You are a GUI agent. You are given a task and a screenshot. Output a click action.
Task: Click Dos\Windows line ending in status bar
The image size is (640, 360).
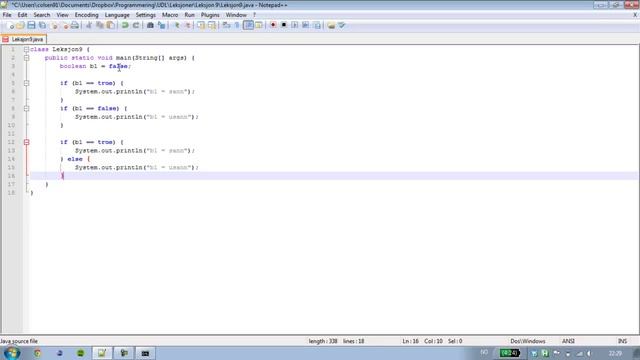tap(528, 341)
